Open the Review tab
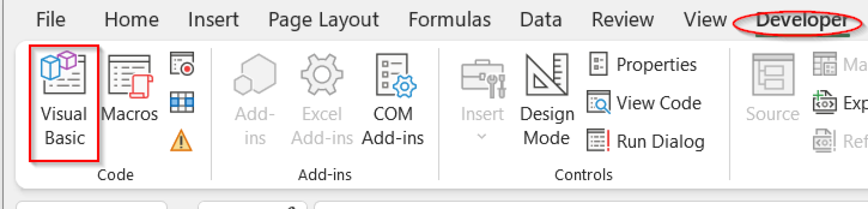This screenshot has height=209, width=868. point(622,20)
